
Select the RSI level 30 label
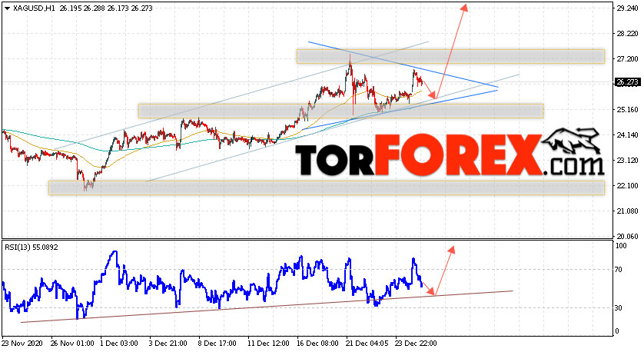pos(619,308)
